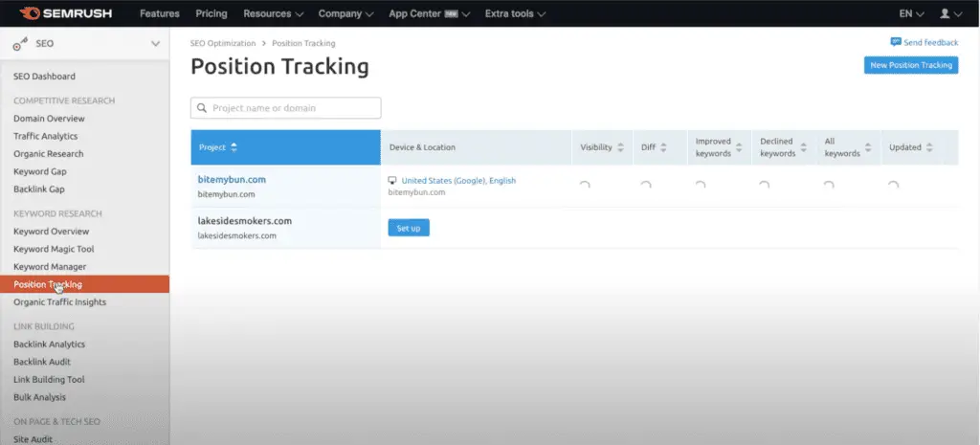Click the COMPETITIVE RESEARCH section heading
The image size is (980, 445).
pos(64,100)
